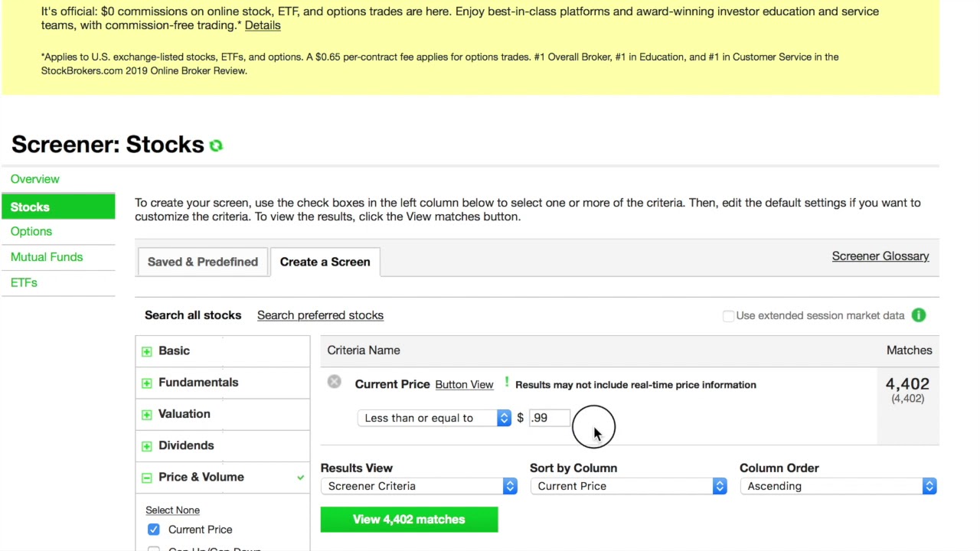Collapse the Price & Volume section

147,478
